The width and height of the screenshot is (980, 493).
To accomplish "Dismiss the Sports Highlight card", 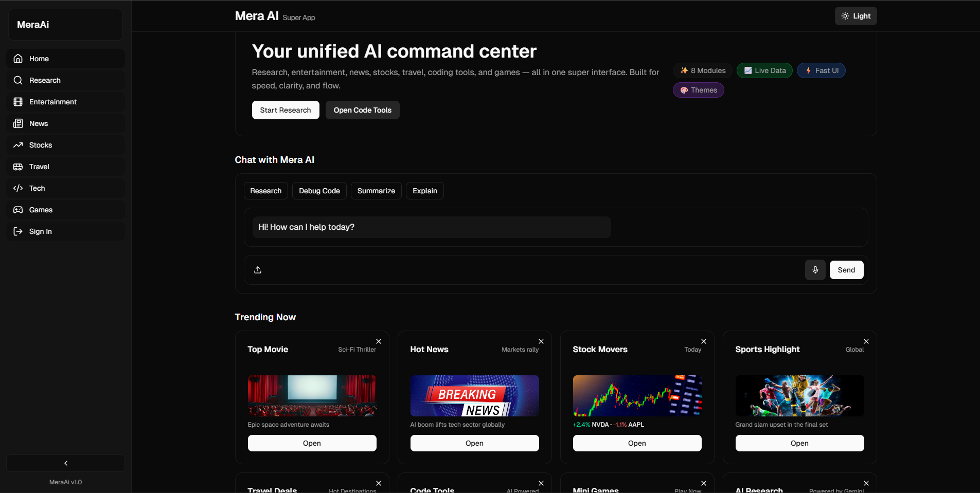I will 866,341.
